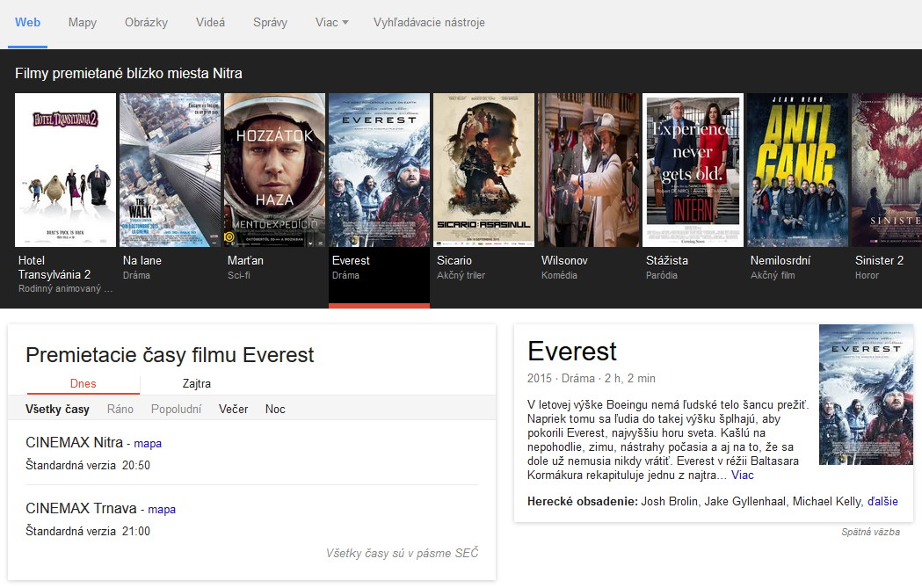The image size is (922, 588).
Task: Select the Dnes showtimes tab
Action: coord(83,383)
